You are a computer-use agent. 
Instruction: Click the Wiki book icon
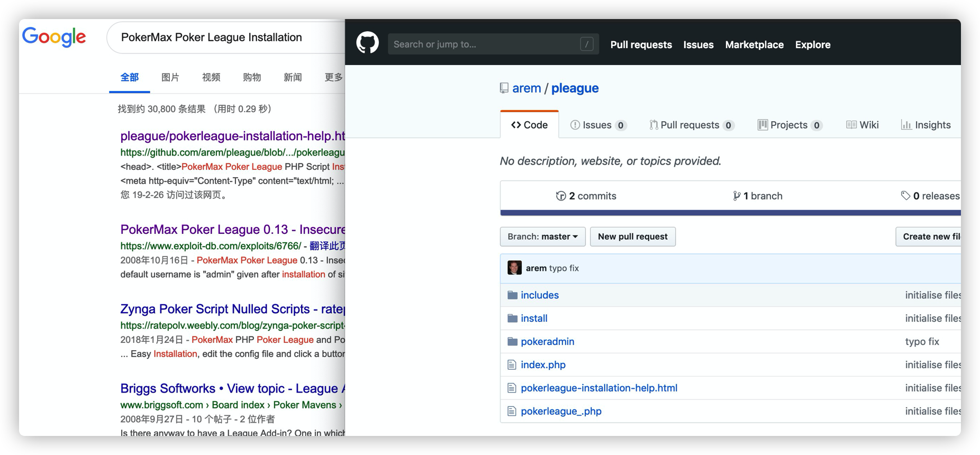point(851,125)
